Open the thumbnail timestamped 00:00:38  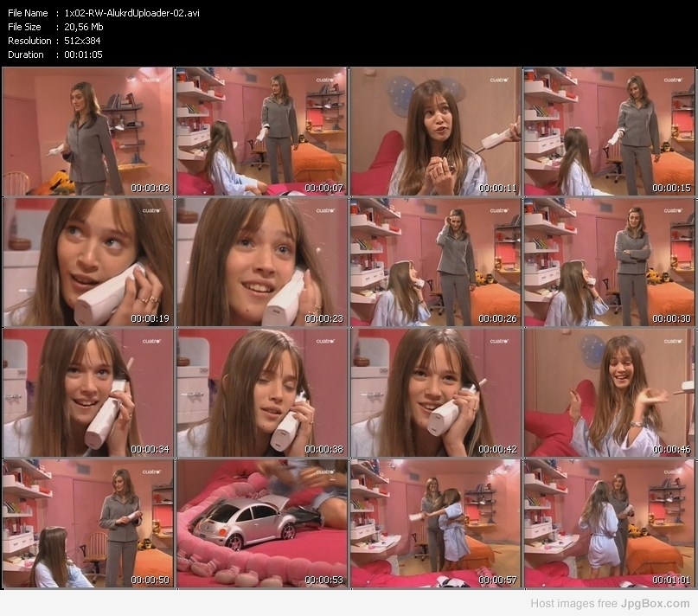point(262,393)
